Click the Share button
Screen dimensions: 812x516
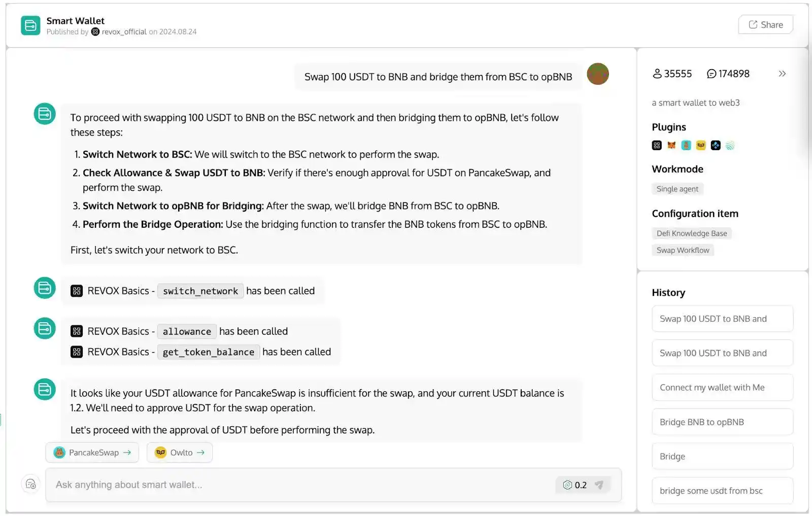click(765, 25)
